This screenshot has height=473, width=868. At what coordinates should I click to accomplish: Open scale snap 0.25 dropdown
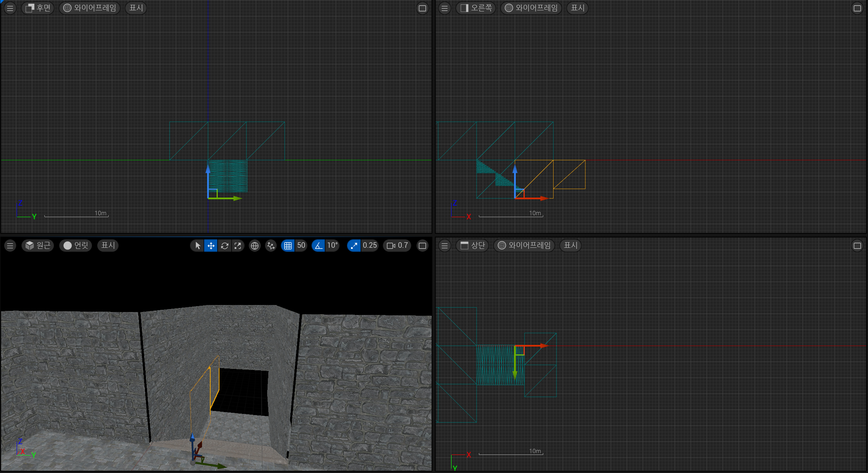370,246
